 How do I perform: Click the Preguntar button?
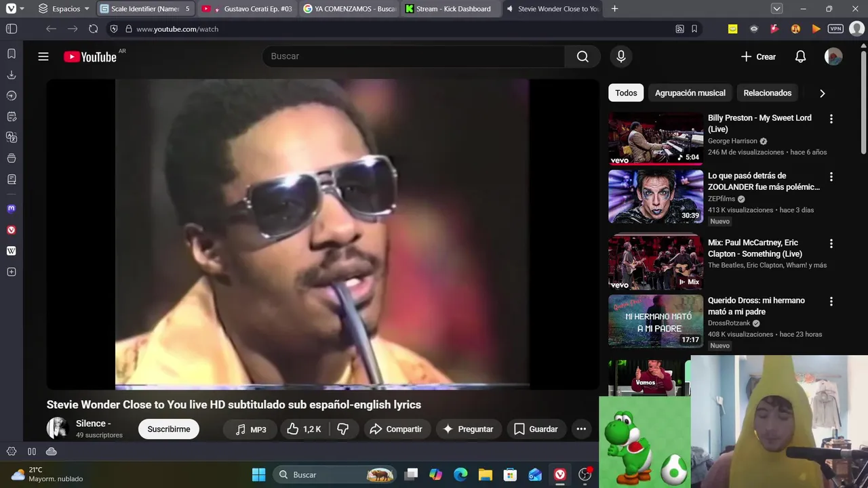click(468, 429)
